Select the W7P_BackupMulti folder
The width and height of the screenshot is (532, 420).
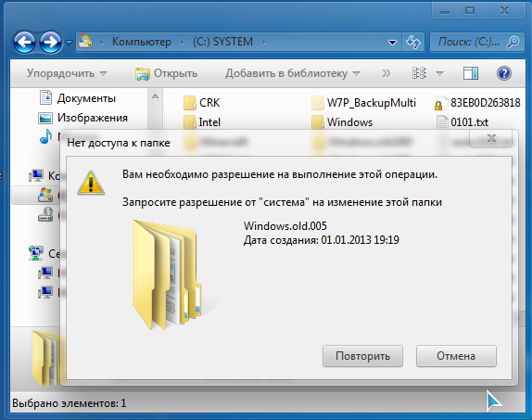(363, 103)
